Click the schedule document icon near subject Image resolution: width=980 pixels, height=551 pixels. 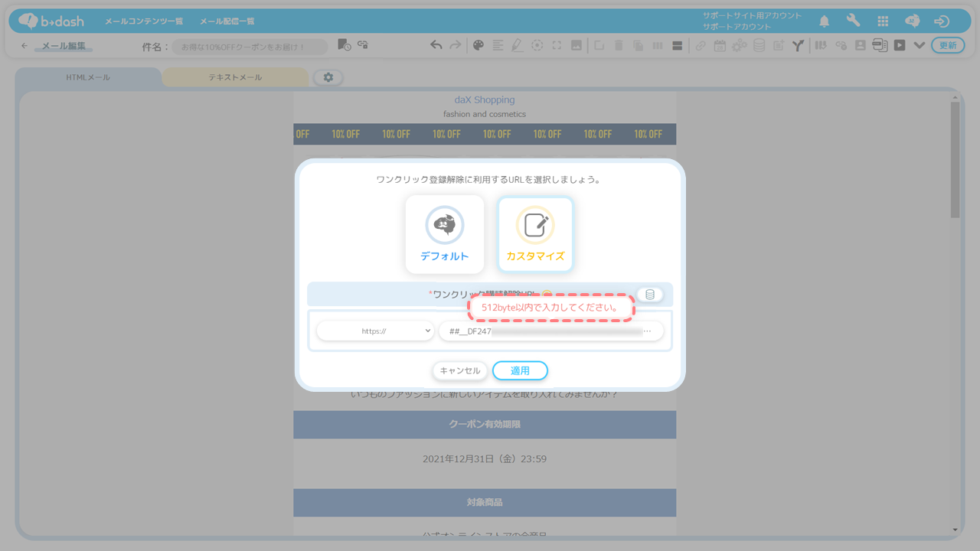tap(345, 45)
